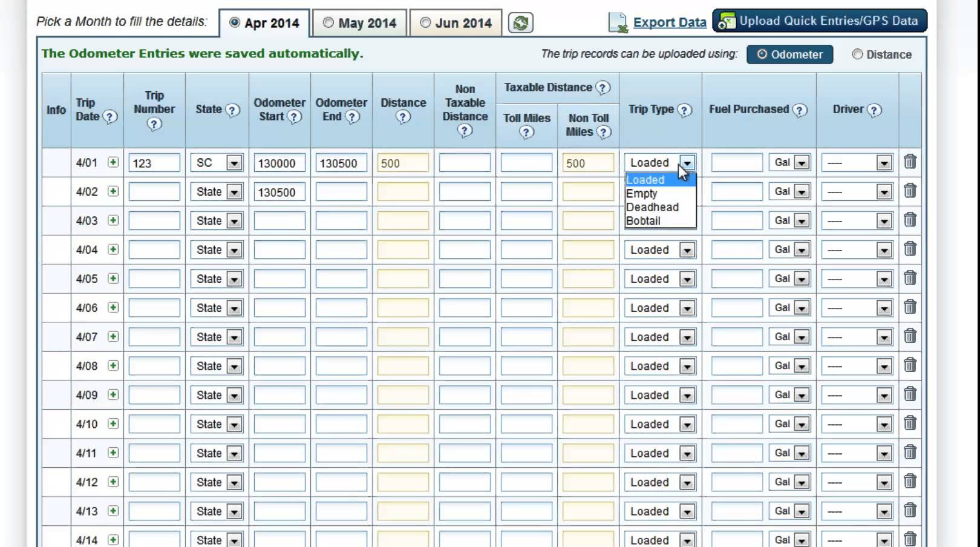
Task: Click the Trip Number field for 4/04
Action: 154,250
